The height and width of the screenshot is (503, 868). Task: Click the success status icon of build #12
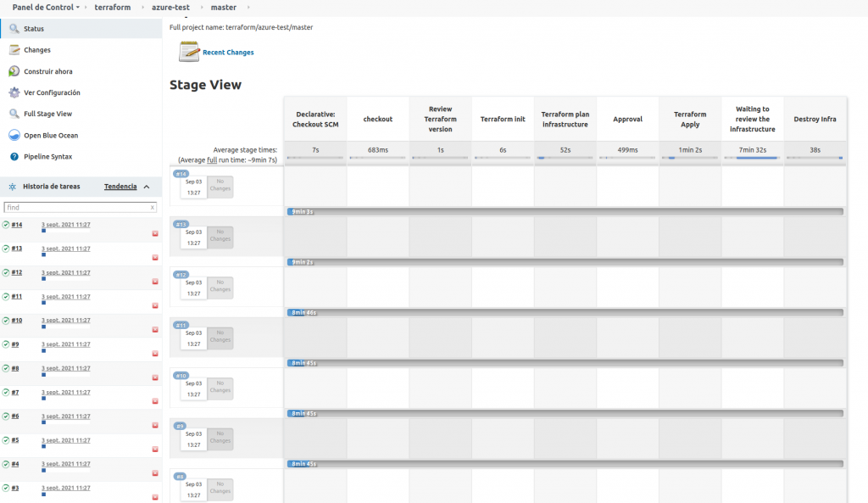[6, 272]
